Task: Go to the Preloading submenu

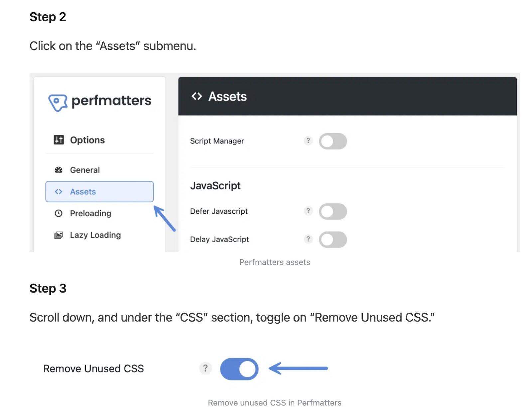Action: [x=90, y=213]
